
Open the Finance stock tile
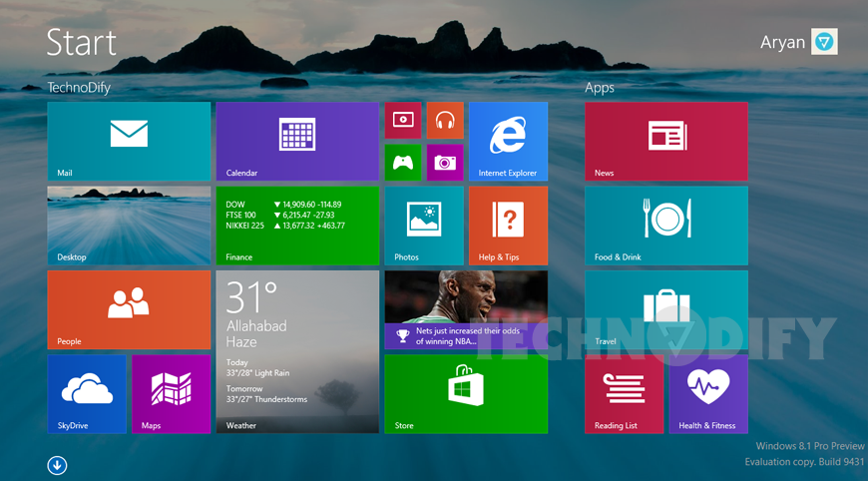pyautogui.click(x=297, y=226)
